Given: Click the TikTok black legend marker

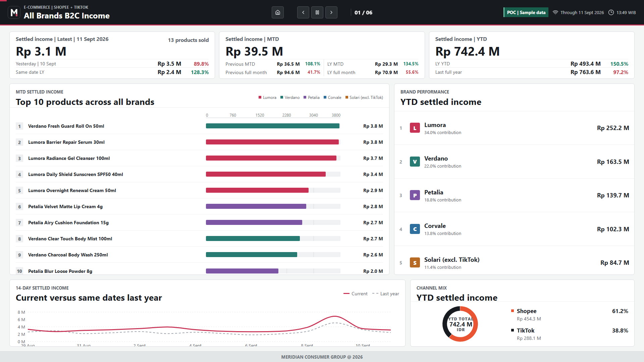Looking at the screenshot, I should (x=513, y=330).
